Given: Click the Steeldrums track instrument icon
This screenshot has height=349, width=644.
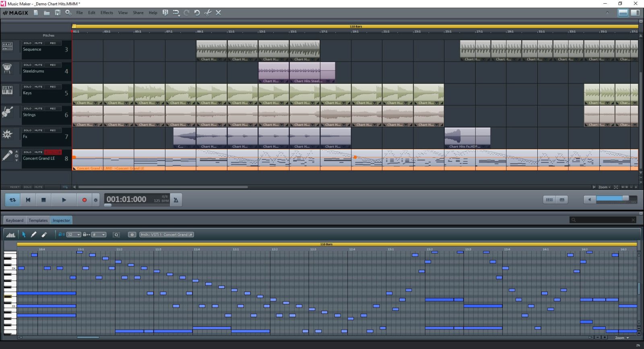Looking at the screenshot, I should pyautogui.click(x=7, y=68).
